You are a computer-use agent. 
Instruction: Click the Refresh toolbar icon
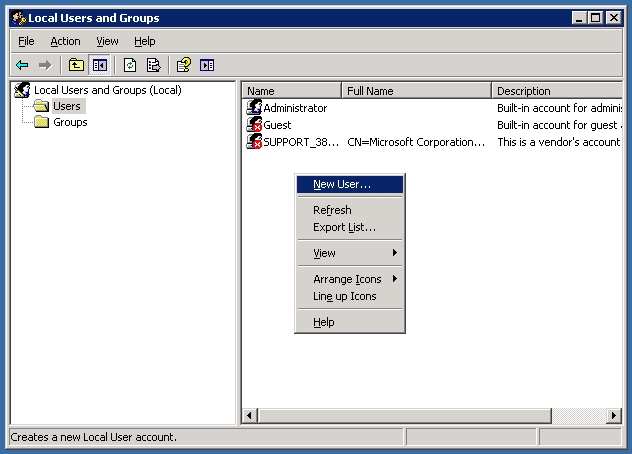pyautogui.click(x=130, y=65)
